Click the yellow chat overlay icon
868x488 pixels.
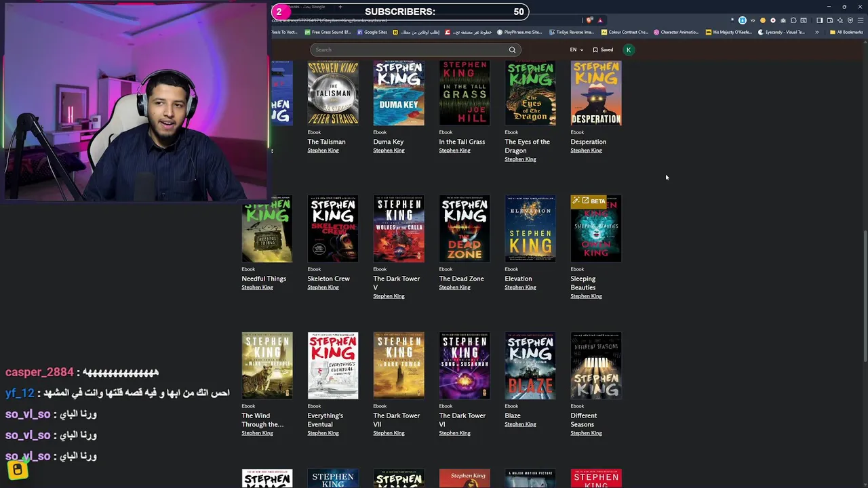tap(17, 469)
